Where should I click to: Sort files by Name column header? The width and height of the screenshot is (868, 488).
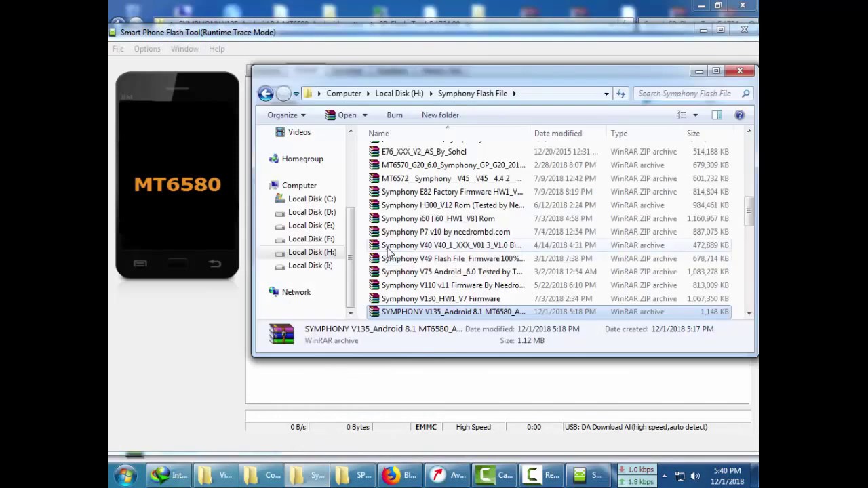(378, 134)
